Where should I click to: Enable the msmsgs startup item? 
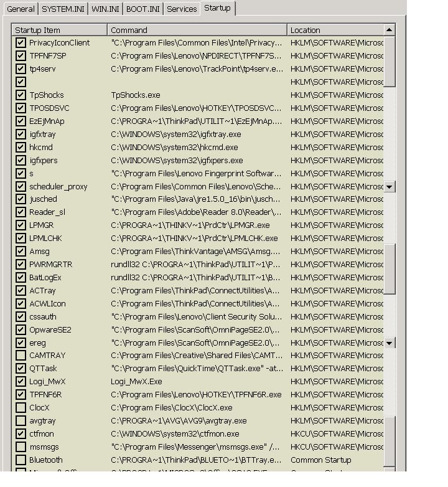point(21,447)
